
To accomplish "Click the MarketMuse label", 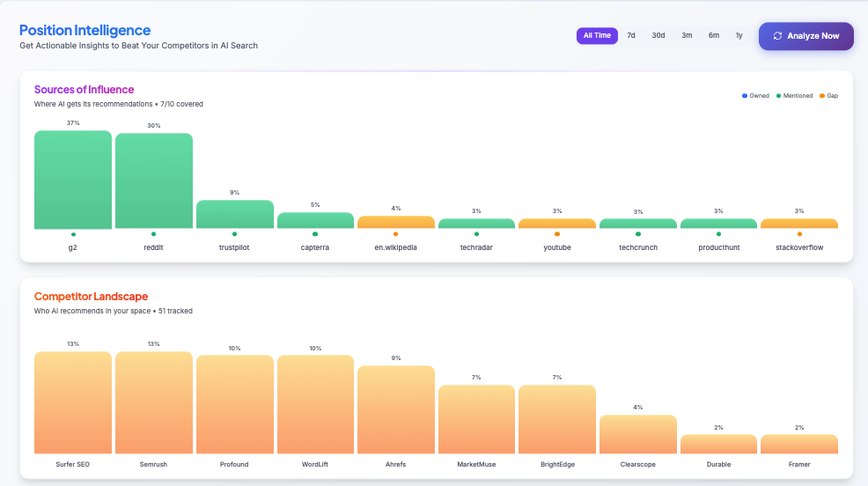I will 476,464.
